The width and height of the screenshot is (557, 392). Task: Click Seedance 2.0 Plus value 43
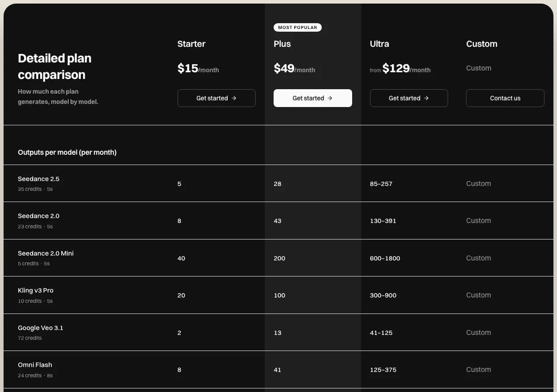coord(278,221)
